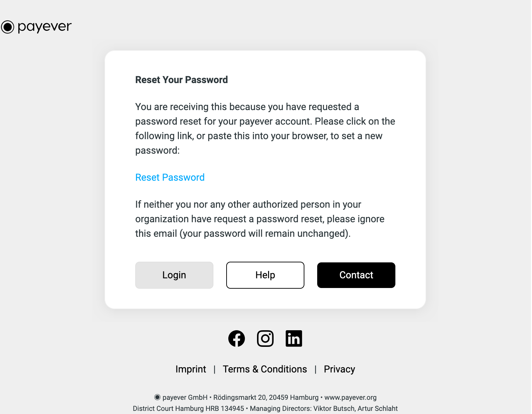The image size is (532, 414).
Task: Click the payever circular logo icon
Action: point(8,27)
